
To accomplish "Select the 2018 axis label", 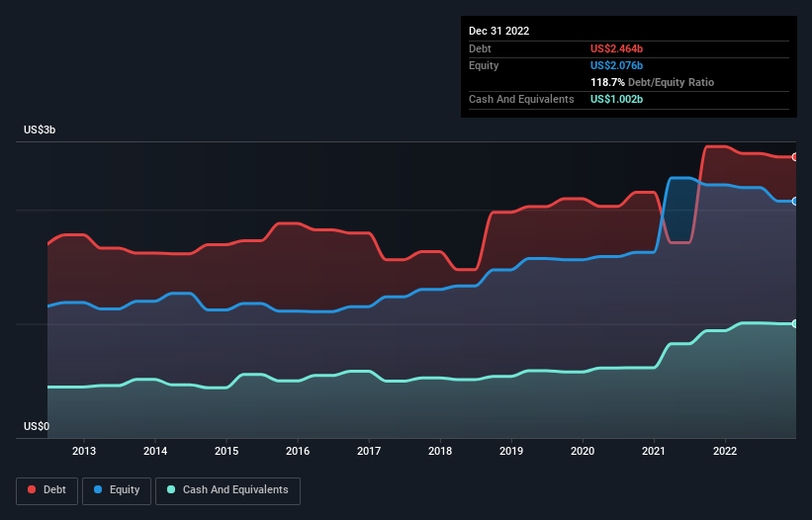I will 440,451.
